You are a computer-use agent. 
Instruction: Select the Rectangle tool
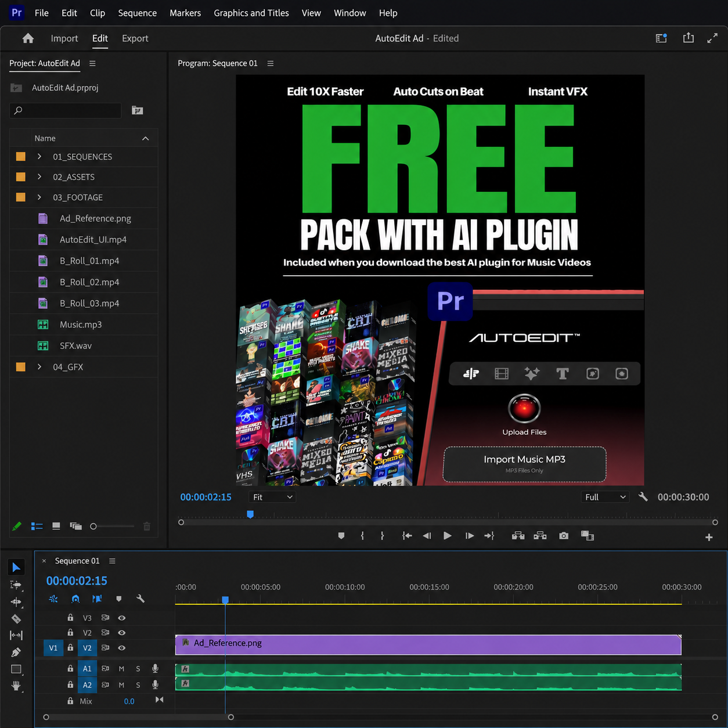click(x=16, y=669)
